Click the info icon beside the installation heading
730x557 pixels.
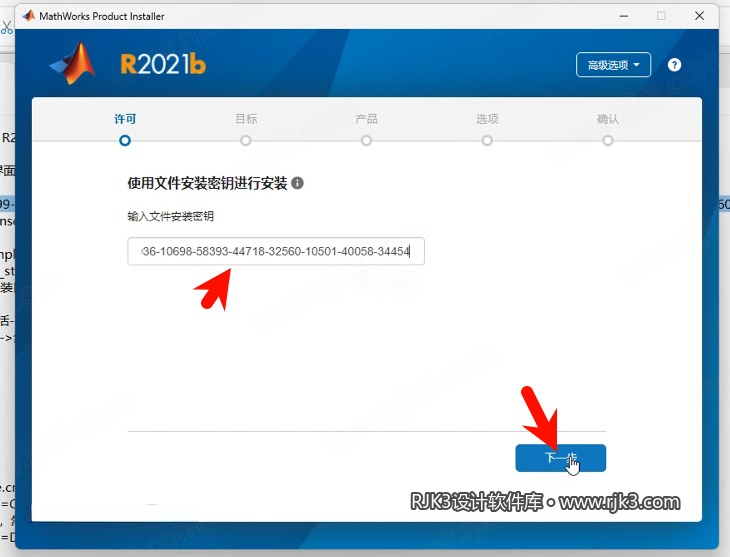point(297,183)
